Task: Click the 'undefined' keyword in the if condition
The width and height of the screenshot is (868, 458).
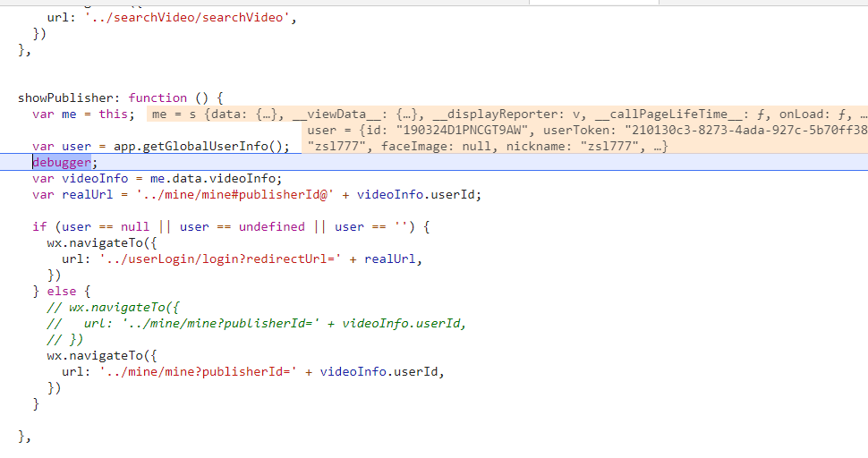Action: click(x=272, y=226)
